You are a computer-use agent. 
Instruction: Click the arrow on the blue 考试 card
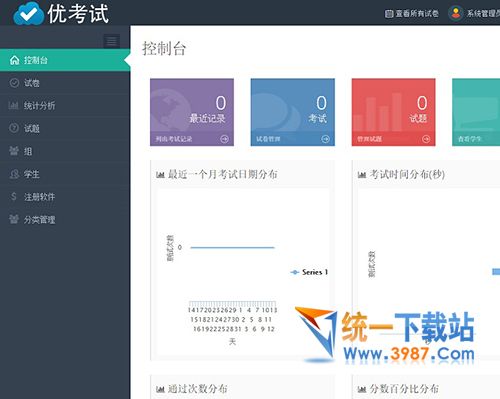coord(325,139)
